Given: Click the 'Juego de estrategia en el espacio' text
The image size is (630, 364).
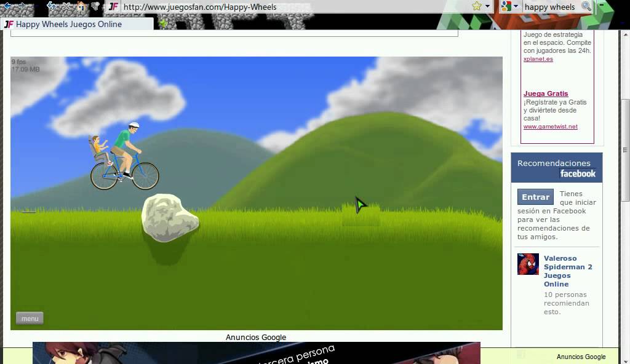Looking at the screenshot, I should pyautogui.click(x=557, y=42).
